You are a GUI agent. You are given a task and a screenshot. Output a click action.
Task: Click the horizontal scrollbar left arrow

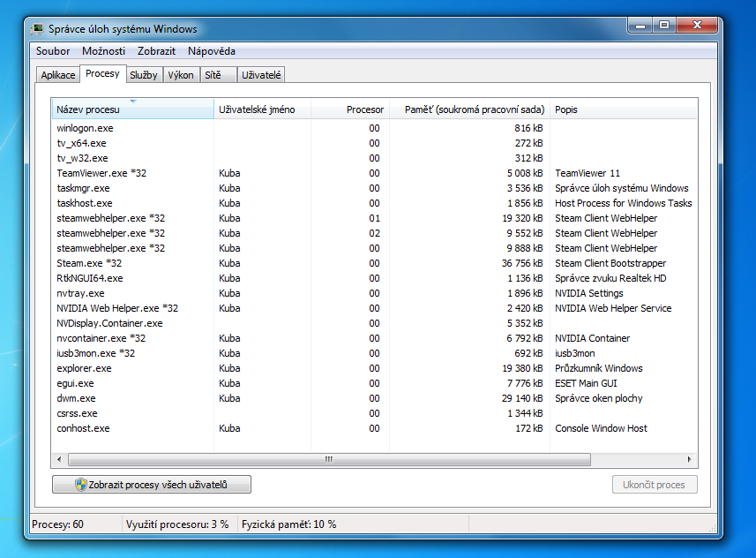point(59,459)
